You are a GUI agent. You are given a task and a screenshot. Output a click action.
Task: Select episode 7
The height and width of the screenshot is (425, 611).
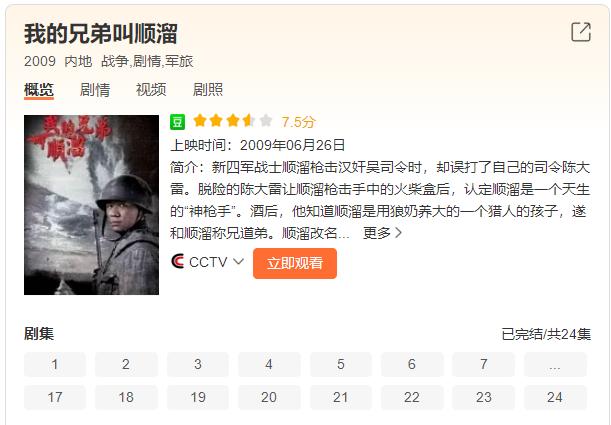tap(483, 365)
